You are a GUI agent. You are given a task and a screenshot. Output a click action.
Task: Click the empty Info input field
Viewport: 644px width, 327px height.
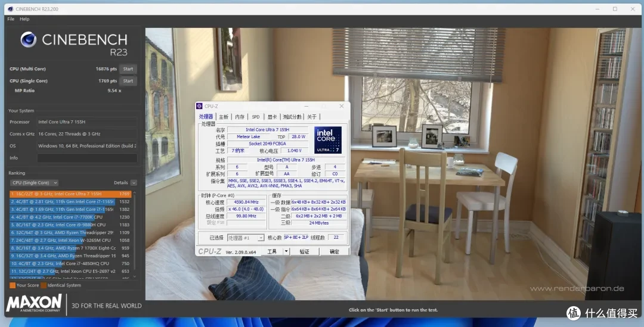coord(87,158)
